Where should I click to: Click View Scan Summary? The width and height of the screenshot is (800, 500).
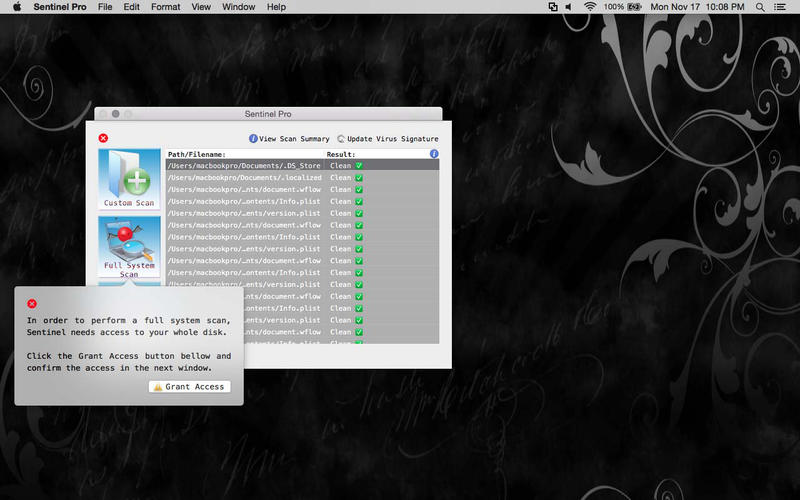click(x=289, y=139)
